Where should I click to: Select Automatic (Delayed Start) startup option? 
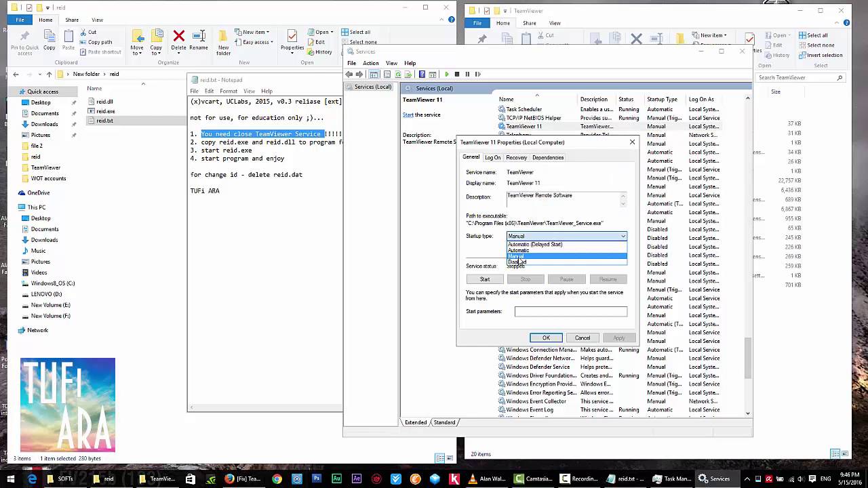point(567,244)
